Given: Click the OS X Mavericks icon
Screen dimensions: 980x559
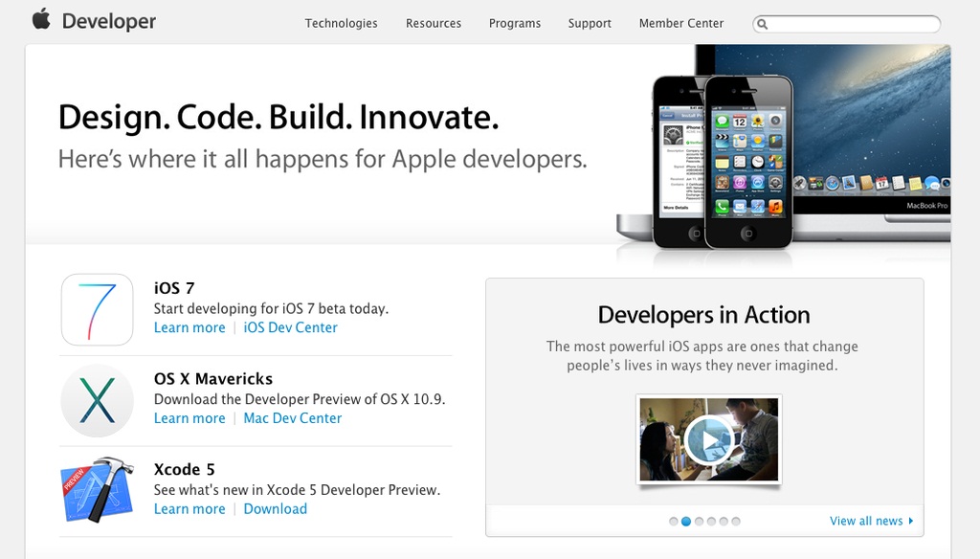Looking at the screenshot, I should [x=97, y=400].
